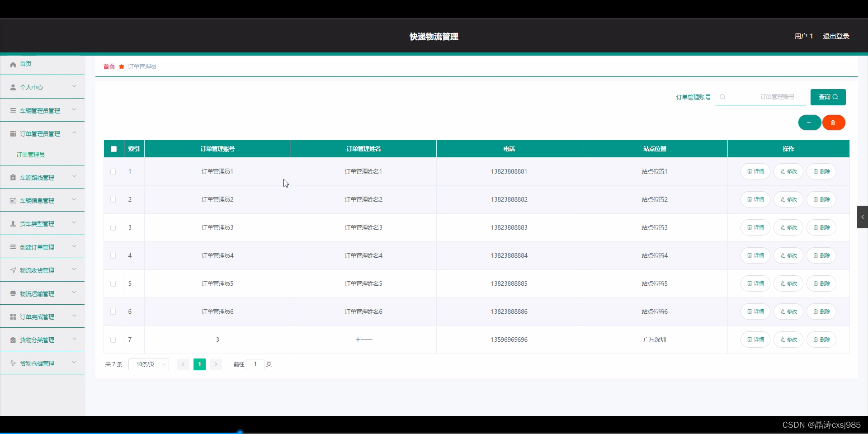The height and width of the screenshot is (434, 868).
Task: Click the 订单管理姓名 column header
Action: [363, 149]
